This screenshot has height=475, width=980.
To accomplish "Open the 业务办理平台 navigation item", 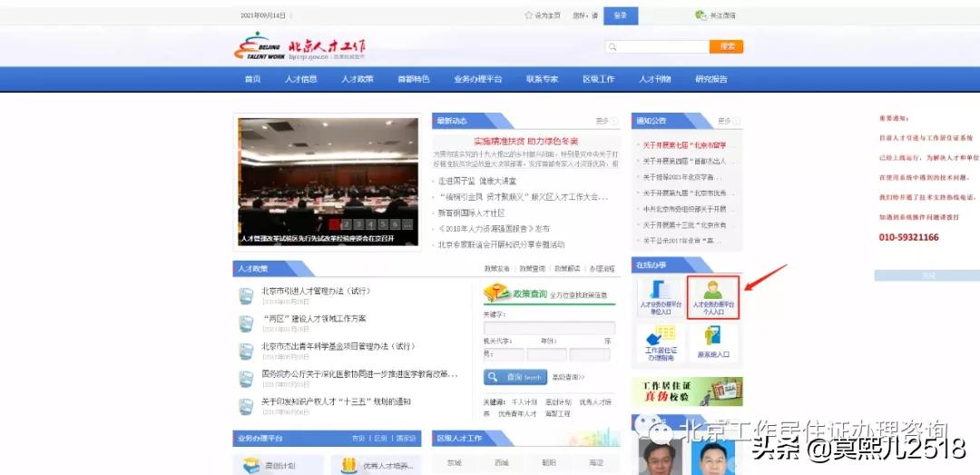I will click(x=478, y=79).
